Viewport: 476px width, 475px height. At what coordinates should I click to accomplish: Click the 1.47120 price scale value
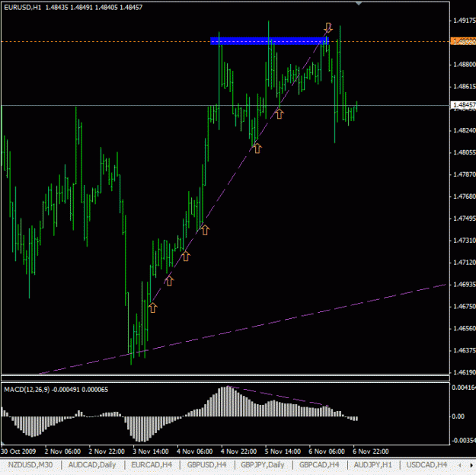[x=464, y=262]
